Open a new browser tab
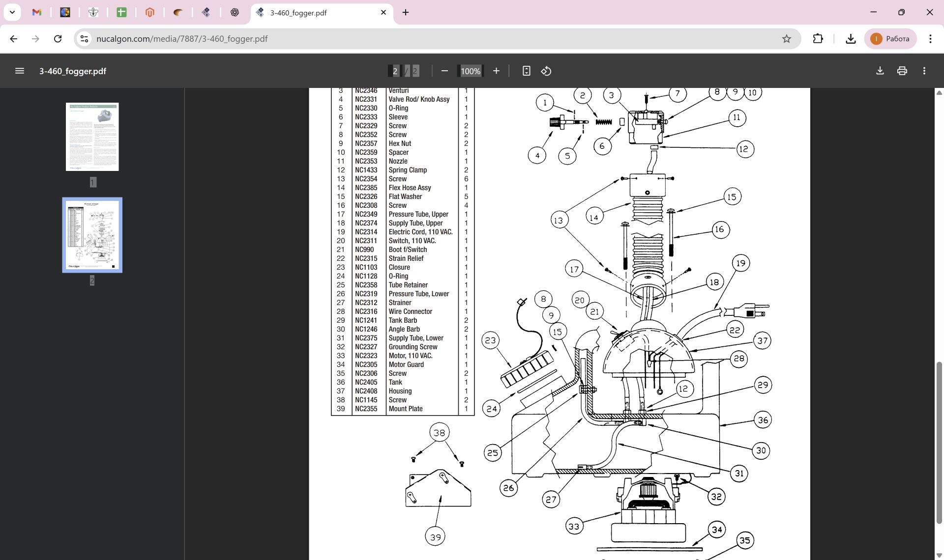The image size is (944, 560). [406, 13]
